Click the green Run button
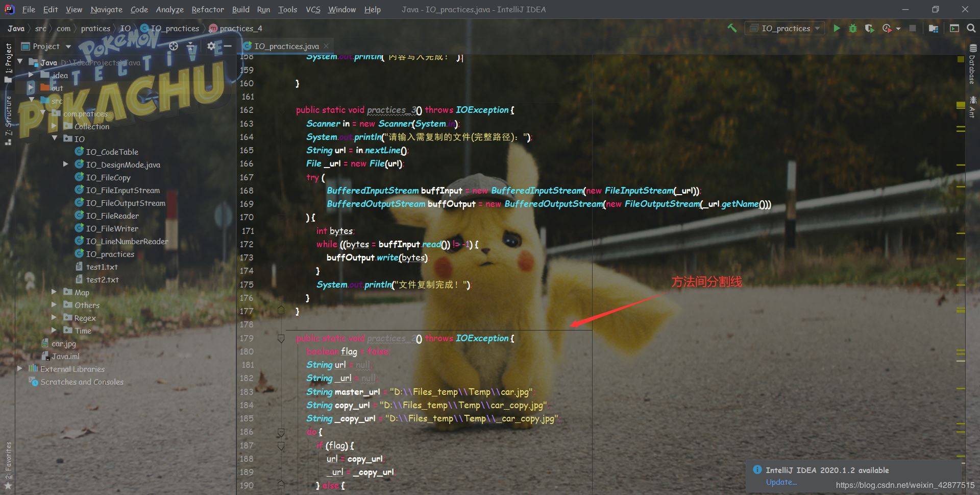 pyautogui.click(x=837, y=29)
